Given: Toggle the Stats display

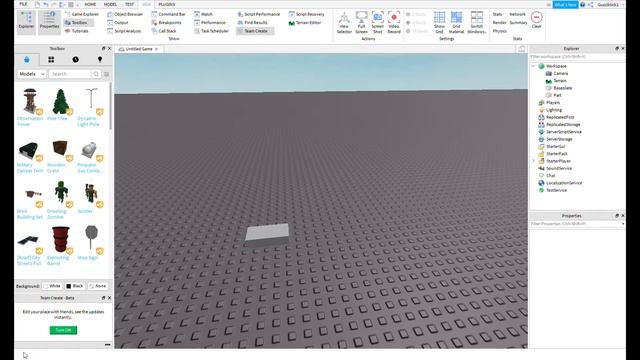Looking at the screenshot, I should (497, 14).
